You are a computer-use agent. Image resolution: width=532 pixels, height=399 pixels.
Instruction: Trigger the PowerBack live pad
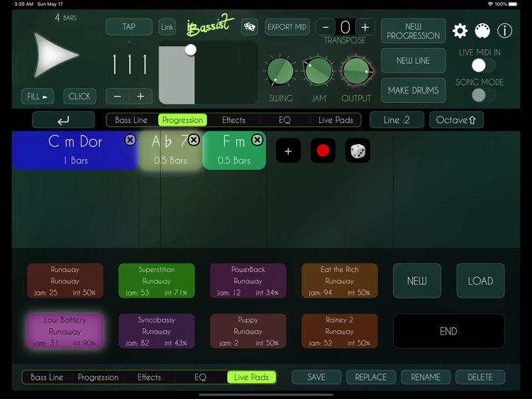(248, 281)
